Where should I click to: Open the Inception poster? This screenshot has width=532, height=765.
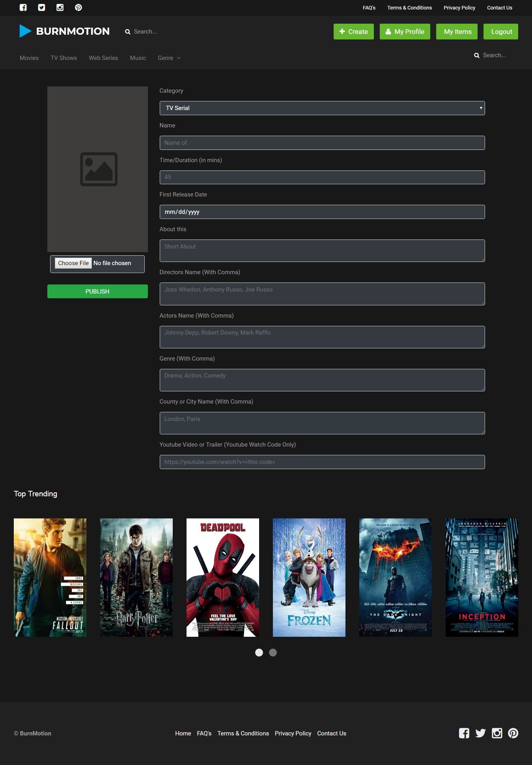482,578
